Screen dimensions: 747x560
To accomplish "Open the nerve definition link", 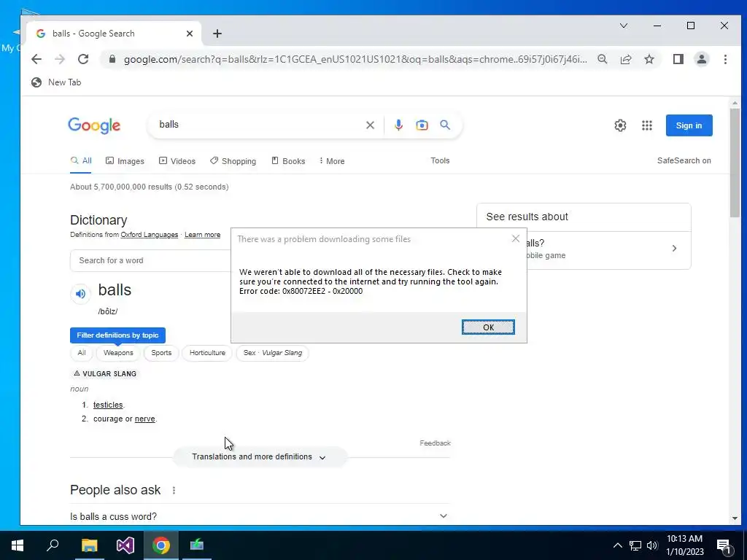I will (145, 419).
